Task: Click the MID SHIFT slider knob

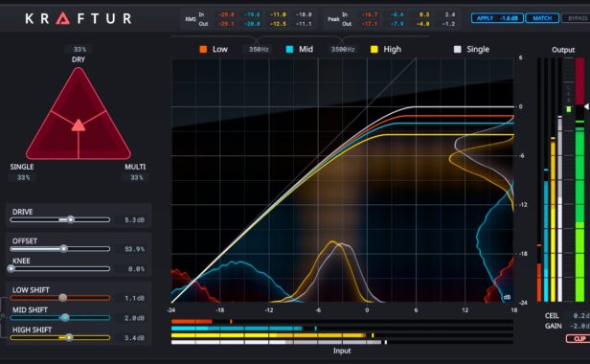Action: 65,318
